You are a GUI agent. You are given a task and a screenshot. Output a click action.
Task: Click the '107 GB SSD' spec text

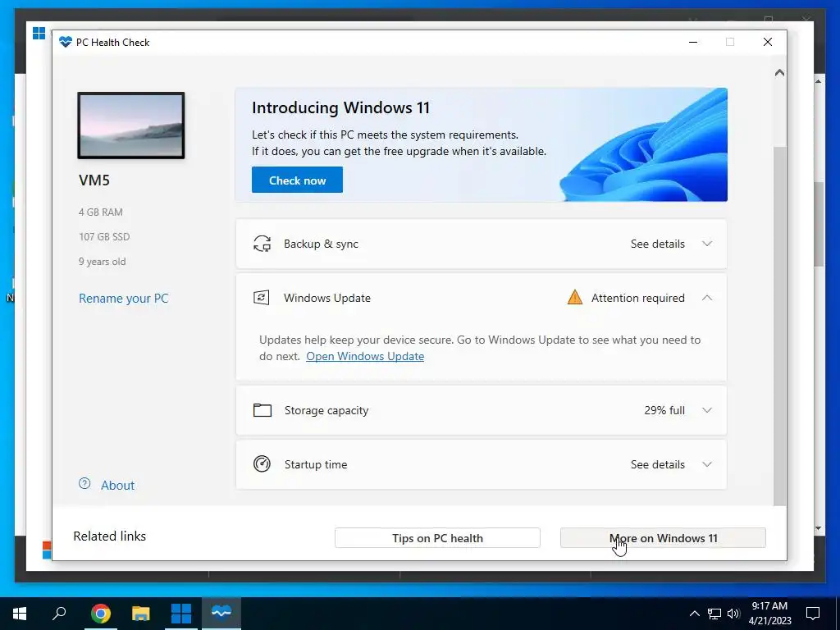coord(104,237)
